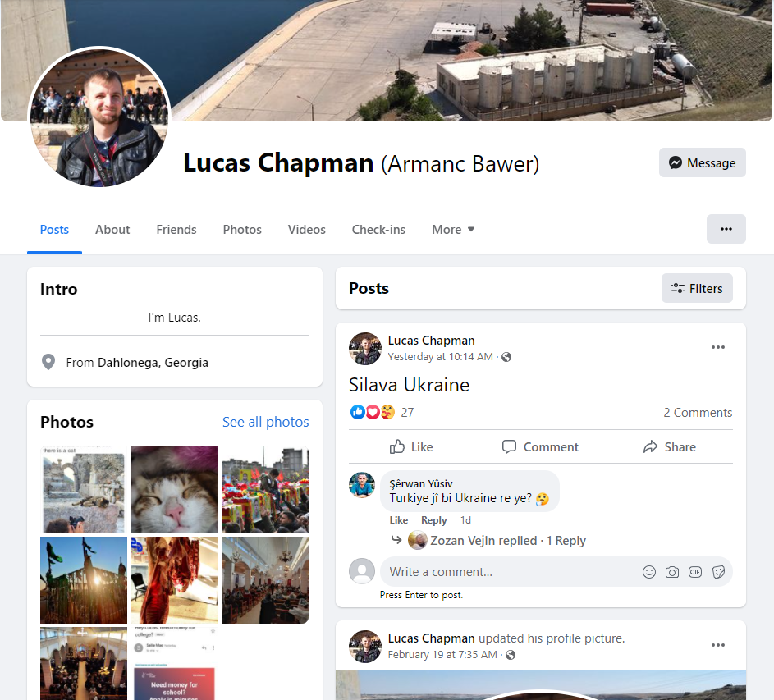View reactions on Silava Ukraine post

(x=372, y=412)
